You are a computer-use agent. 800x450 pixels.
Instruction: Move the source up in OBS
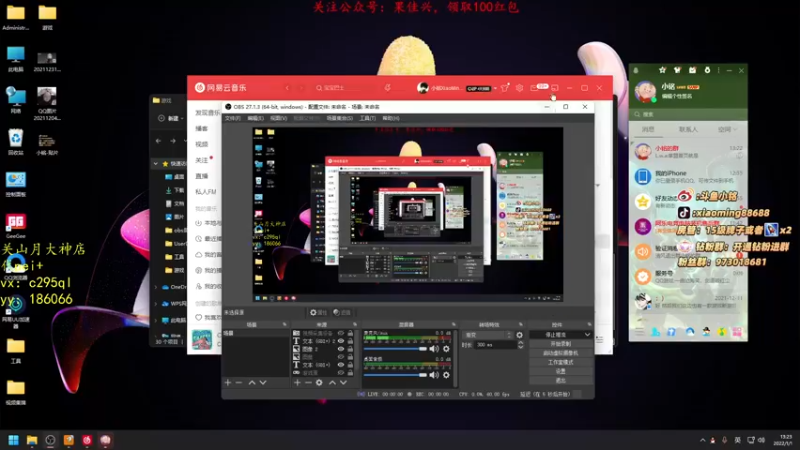pos(332,382)
